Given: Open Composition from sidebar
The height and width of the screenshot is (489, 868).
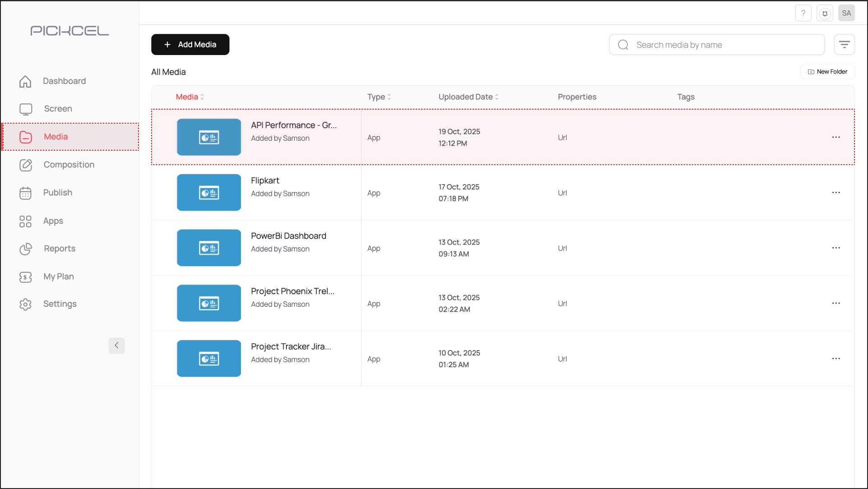Looking at the screenshot, I should click(69, 165).
